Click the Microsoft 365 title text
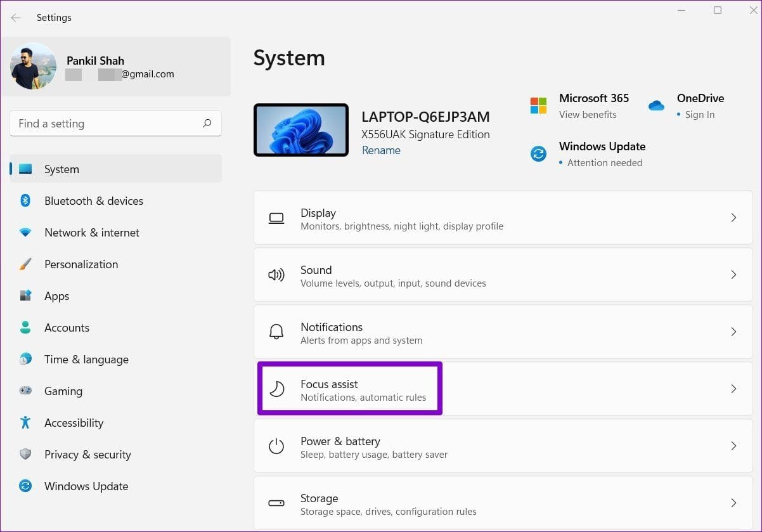The image size is (762, 532). pos(594,98)
